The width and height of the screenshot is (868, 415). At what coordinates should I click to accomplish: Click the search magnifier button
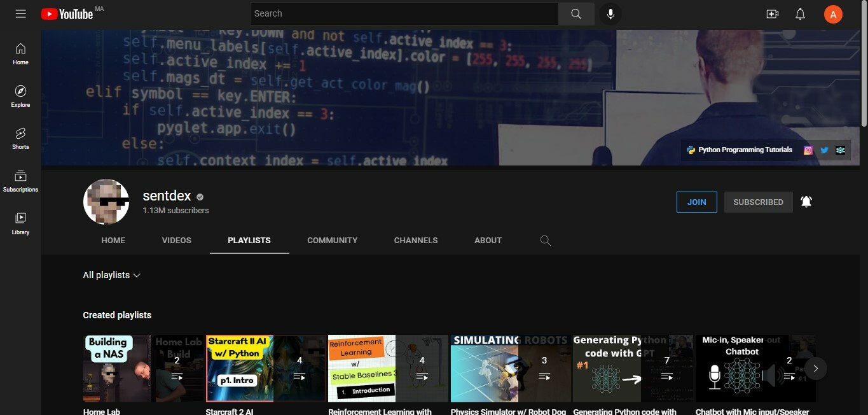(576, 13)
